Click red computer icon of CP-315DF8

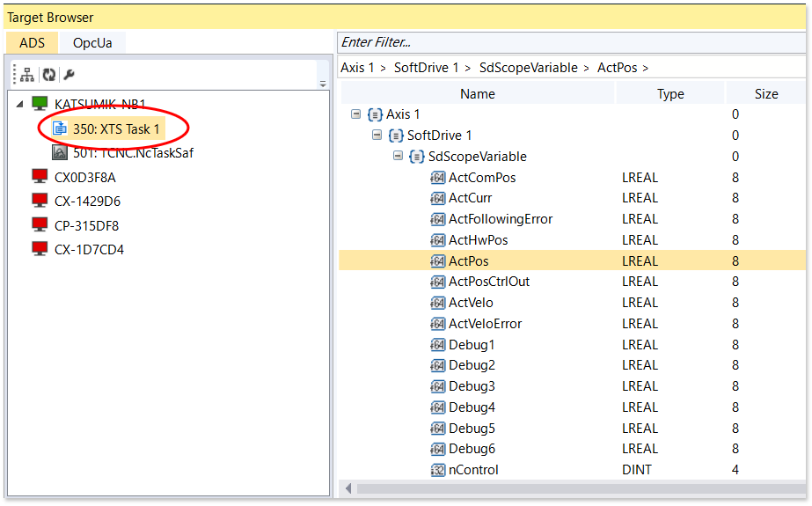tap(40, 224)
